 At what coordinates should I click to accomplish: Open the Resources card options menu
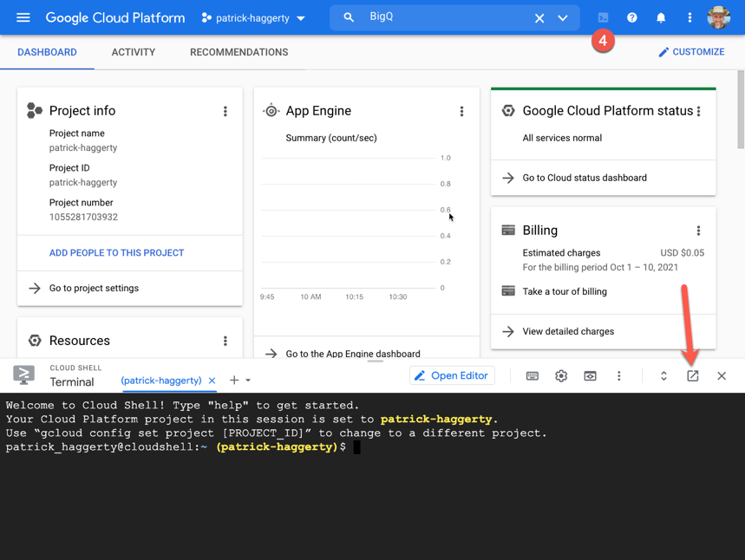[225, 341]
